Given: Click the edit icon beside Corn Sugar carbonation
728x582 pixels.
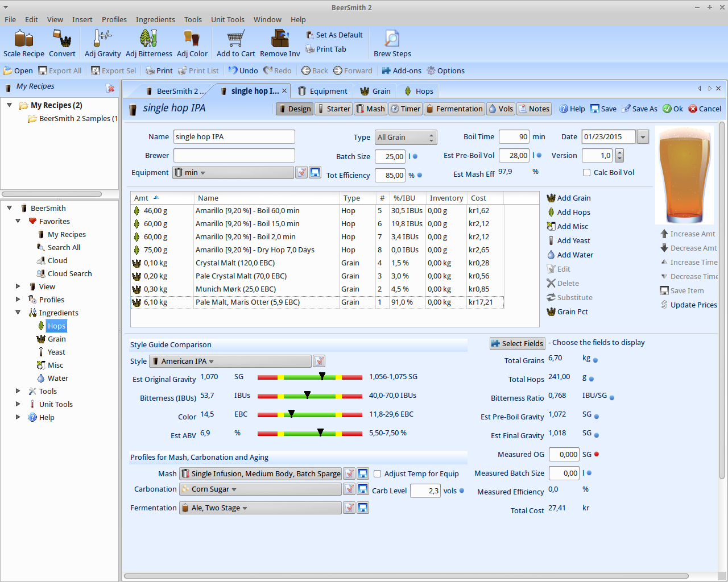Looking at the screenshot, I should tap(349, 489).
